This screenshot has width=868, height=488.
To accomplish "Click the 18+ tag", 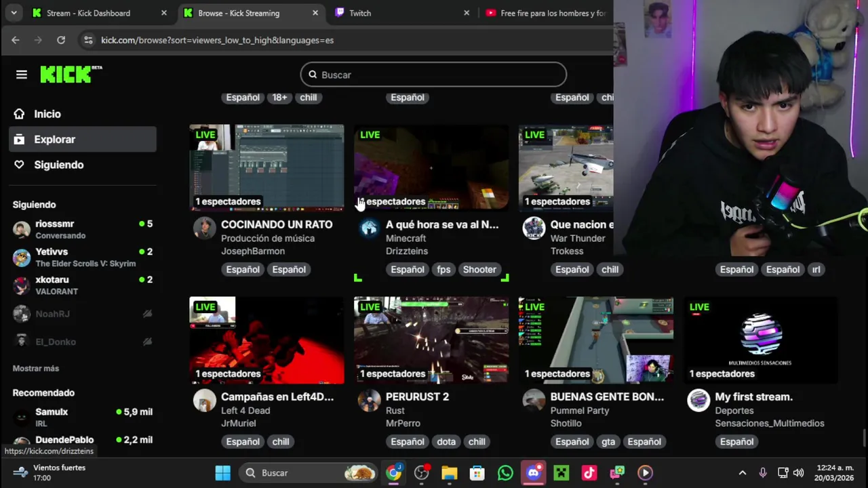I will [x=280, y=97].
